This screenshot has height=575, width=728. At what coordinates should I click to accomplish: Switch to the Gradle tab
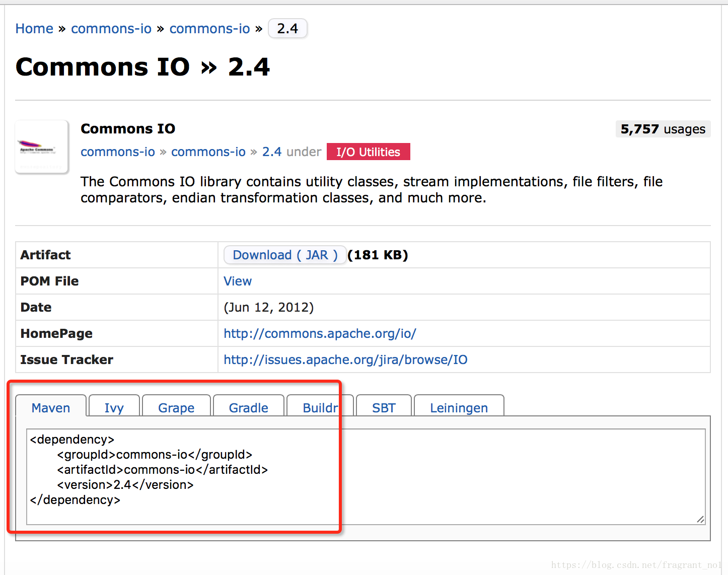(249, 407)
